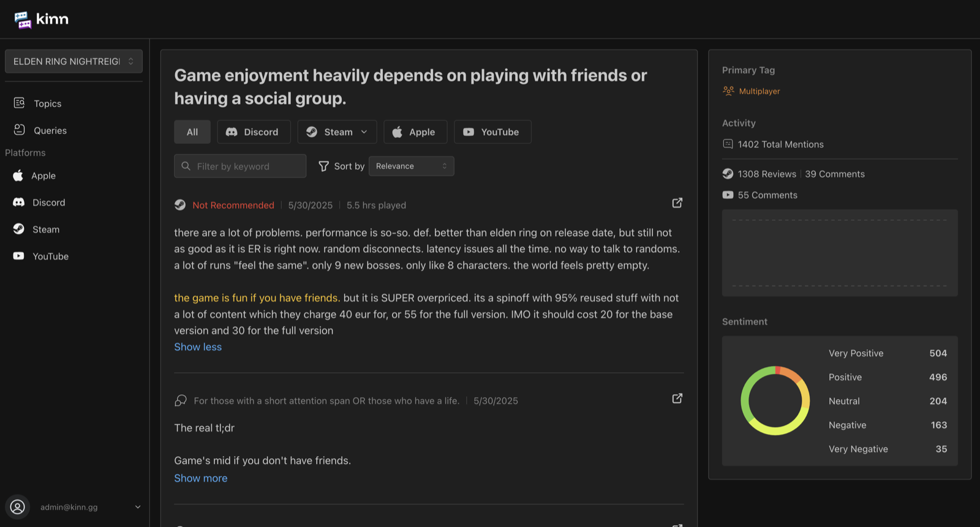Click the Neutral 204 sentiment row
The width and height of the screenshot is (980, 527).
click(888, 401)
